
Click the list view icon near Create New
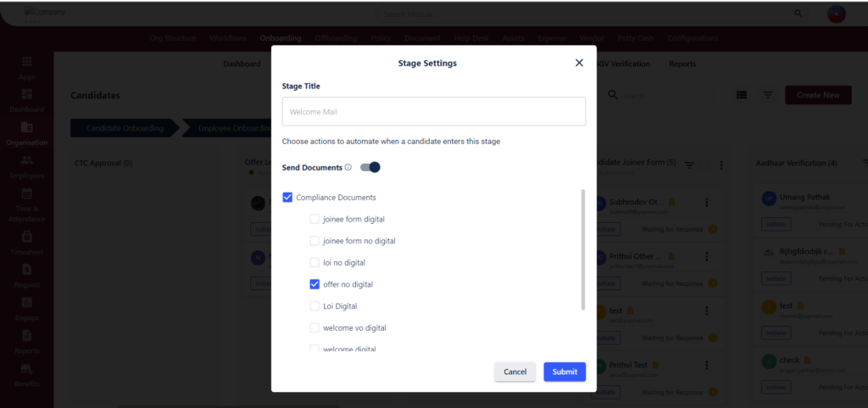point(742,95)
